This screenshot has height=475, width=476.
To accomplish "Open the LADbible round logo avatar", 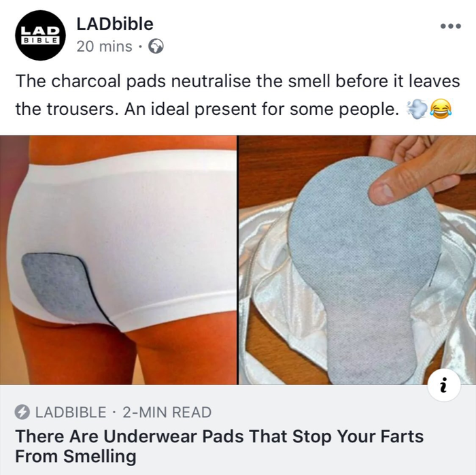I will pyautogui.click(x=40, y=35).
